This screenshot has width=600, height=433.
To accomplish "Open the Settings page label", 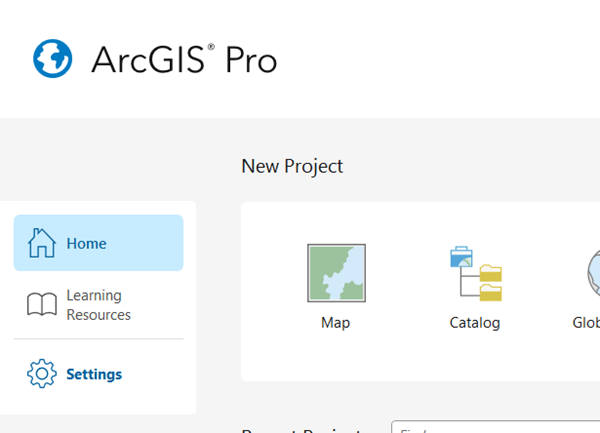I will (x=94, y=374).
